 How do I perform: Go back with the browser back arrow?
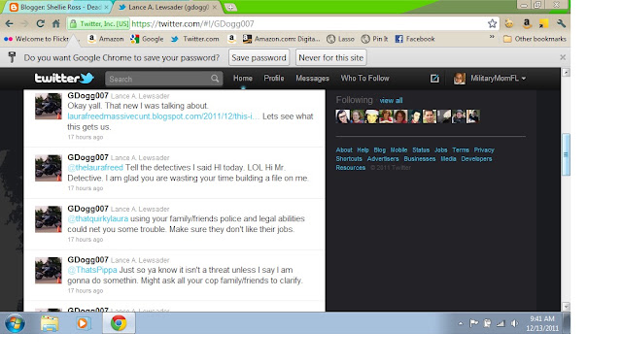[x=9, y=23]
